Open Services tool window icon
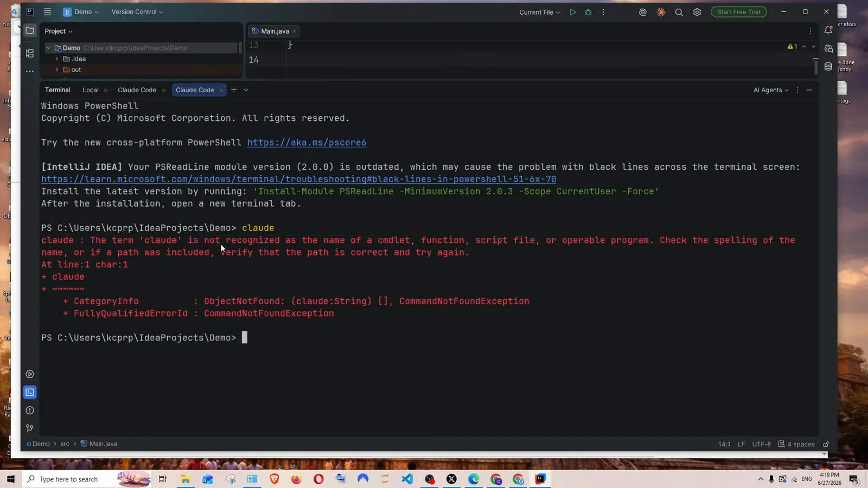Image resolution: width=868 pixels, height=488 pixels. tap(30, 374)
